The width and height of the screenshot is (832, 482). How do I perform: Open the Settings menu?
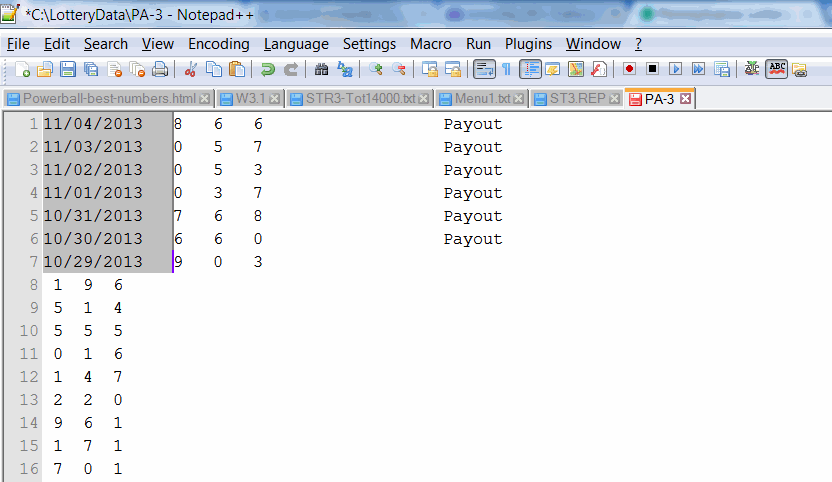369,44
